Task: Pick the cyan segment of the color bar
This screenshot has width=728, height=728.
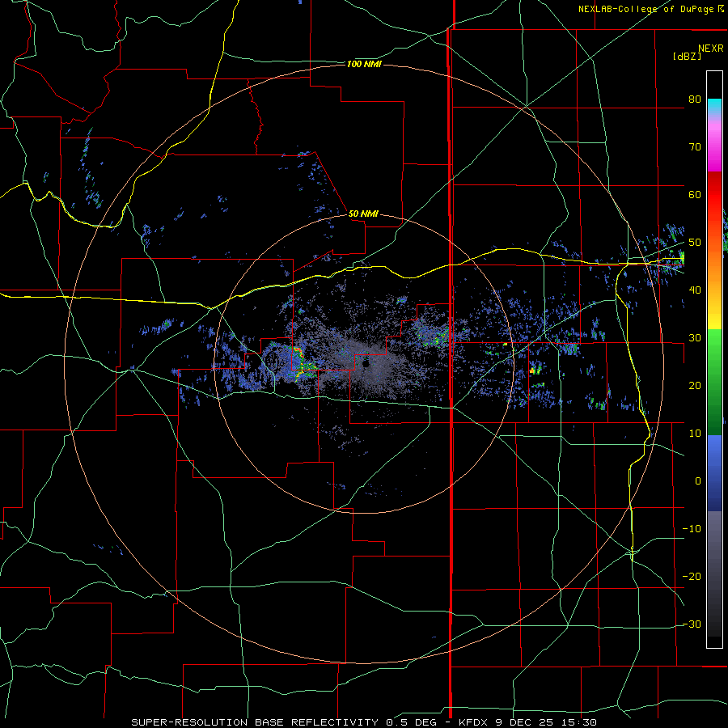Action: click(714, 106)
